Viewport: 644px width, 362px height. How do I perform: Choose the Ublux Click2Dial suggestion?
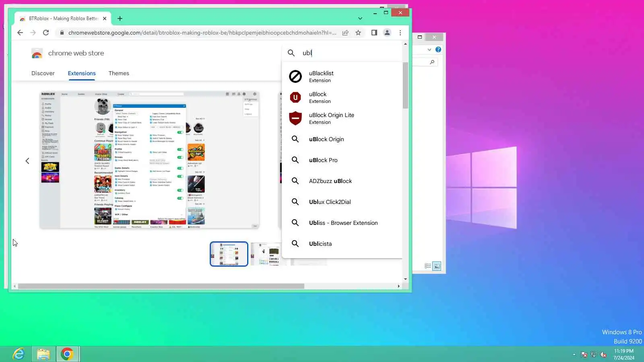[x=342, y=202]
